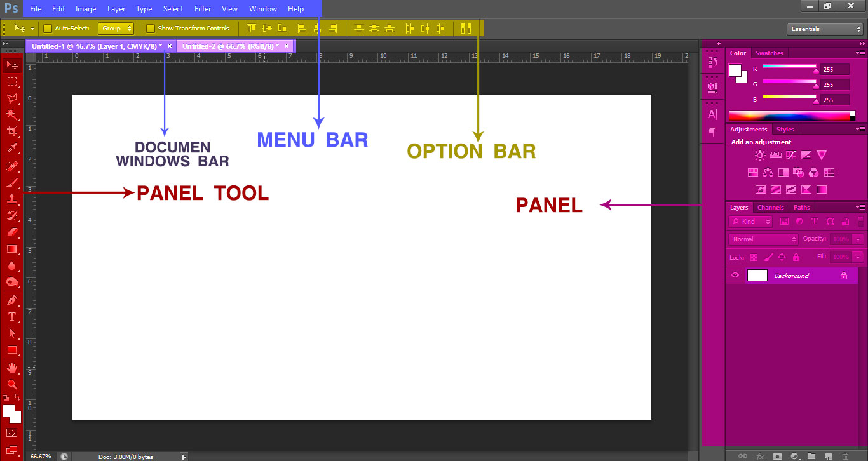The width and height of the screenshot is (868, 461).
Task: Click the Lock all button on the layer
Action: click(x=796, y=257)
